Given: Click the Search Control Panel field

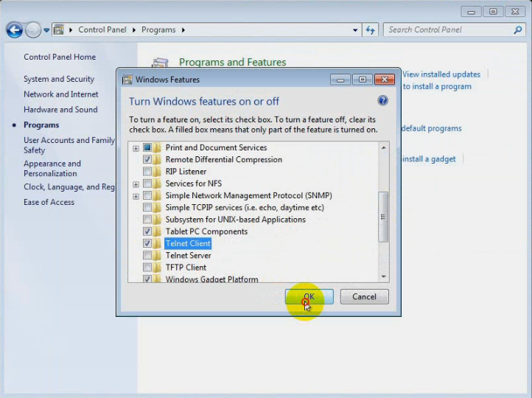Looking at the screenshot, I should (x=455, y=30).
